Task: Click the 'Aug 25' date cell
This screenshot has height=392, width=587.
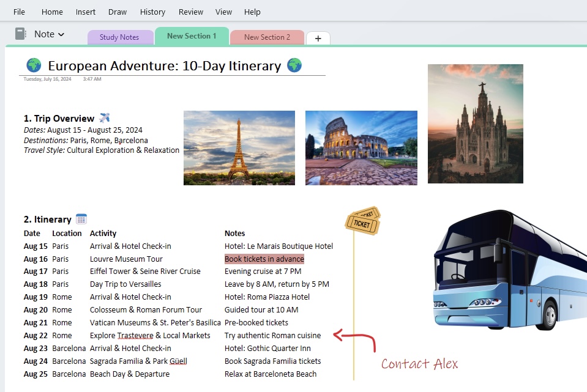Action: (x=36, y=374)
